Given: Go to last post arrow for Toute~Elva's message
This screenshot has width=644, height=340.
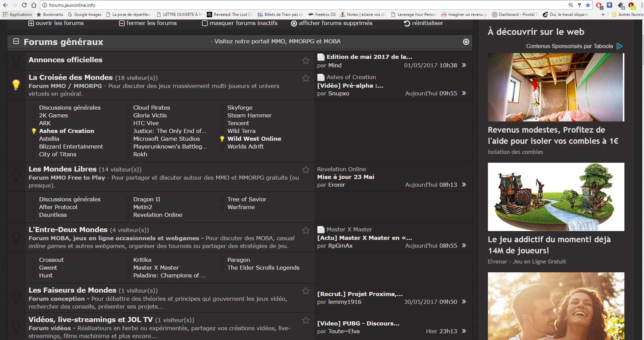Looking at the screenshot, I should 464,331.
